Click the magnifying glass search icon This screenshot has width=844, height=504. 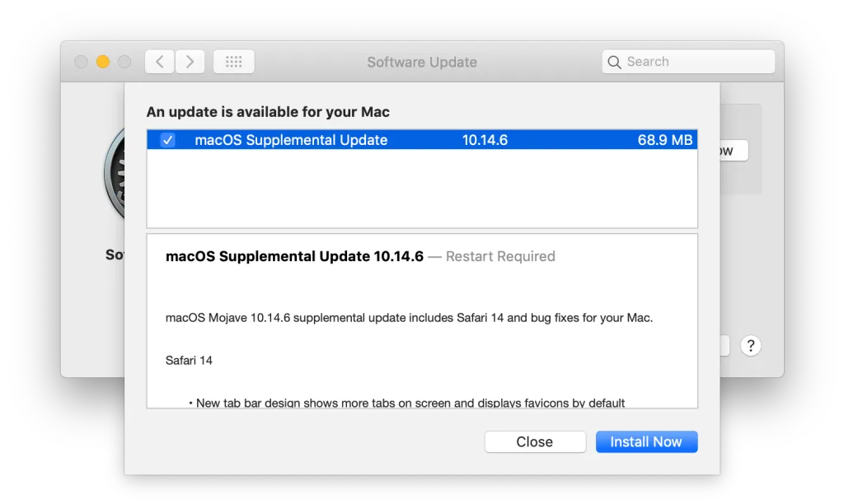click(614, 62)
